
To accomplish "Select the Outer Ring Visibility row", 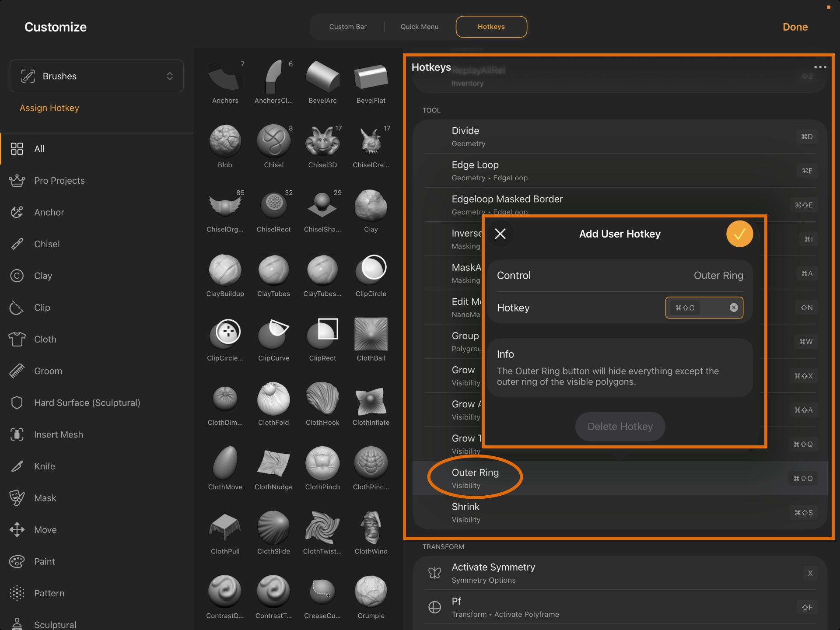I will (x=620, y=478).
